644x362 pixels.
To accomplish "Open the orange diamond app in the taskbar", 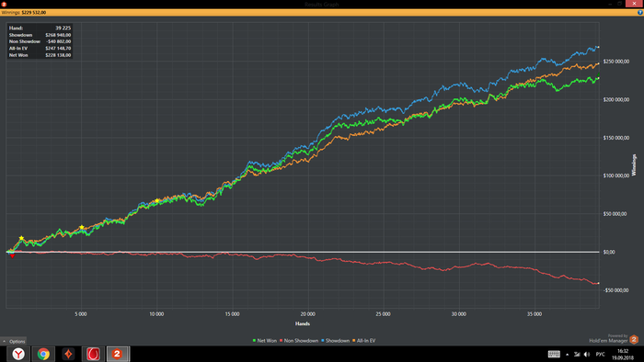I will [68, 354].
